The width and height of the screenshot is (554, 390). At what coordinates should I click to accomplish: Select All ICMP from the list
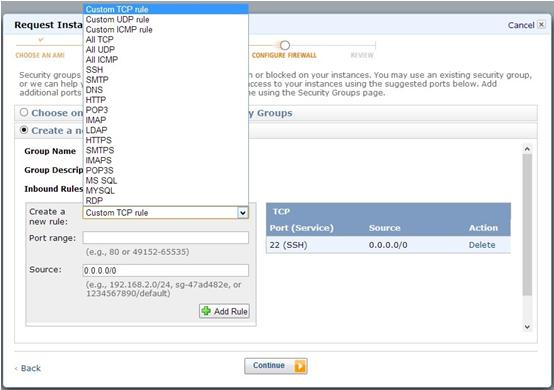click(166, 60)
